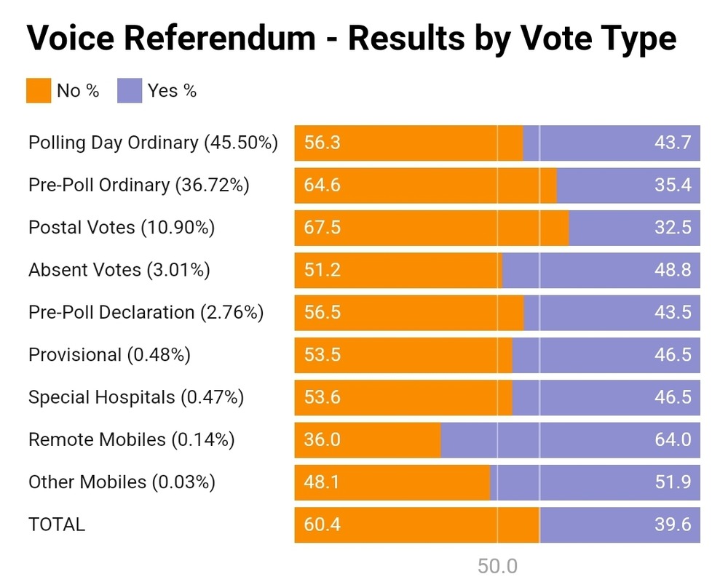Click the Postal Votes Yes bar (32.5)
The image size is (728, 582).
pos(634,228)
